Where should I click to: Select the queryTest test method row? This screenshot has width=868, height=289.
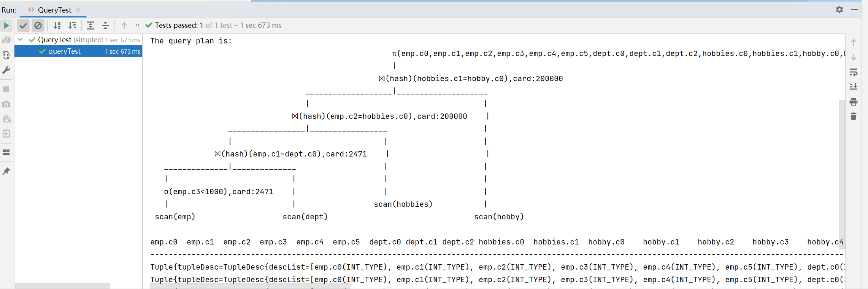(79, 51)
